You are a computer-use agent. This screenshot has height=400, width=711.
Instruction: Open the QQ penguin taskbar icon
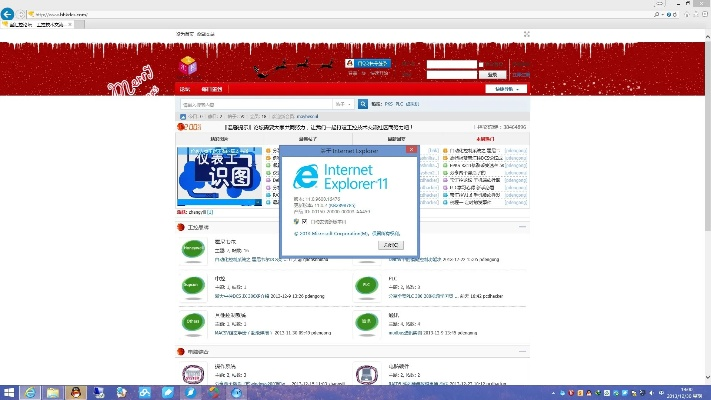(x=76, y=393)
